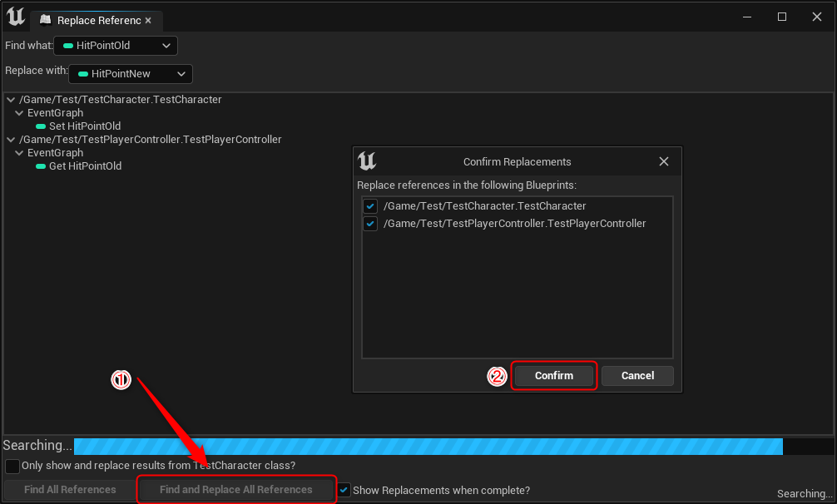Collapse the EventGraph node under TestPlayerController
Image resolution: width=837 pixels, height=504 pixels.
[19, 153]
